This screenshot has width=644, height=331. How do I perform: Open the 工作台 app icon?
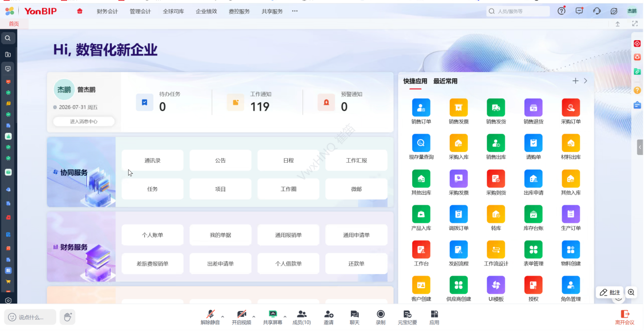421,250
